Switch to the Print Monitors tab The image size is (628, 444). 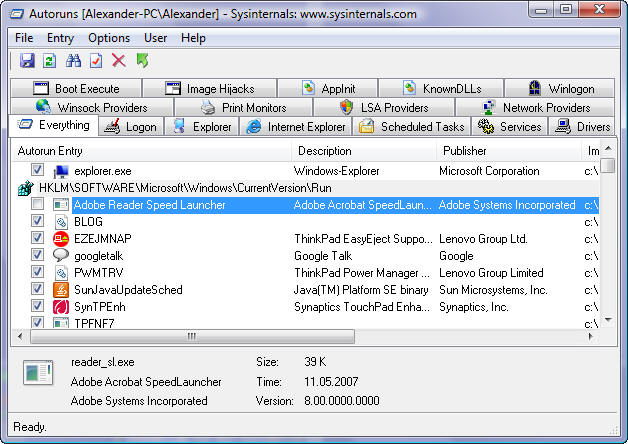pyautogui.click(x=244, y=107)
